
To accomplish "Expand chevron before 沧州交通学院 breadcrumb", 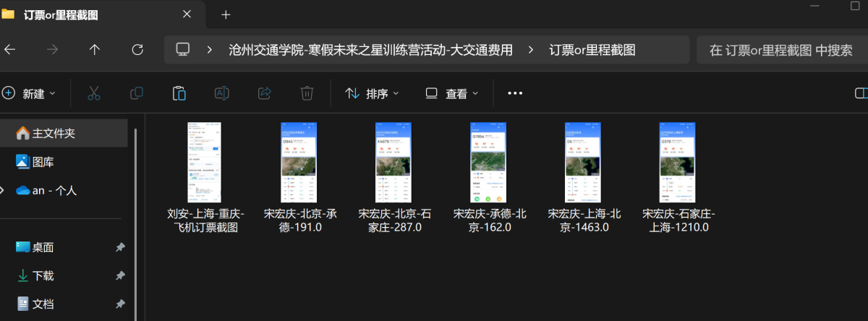I will [210, 50].
